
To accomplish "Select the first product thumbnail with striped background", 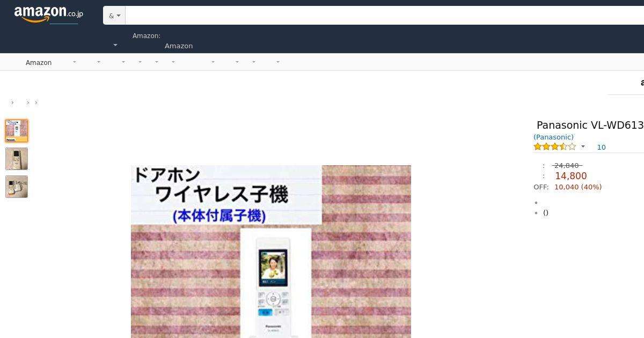I will pos(17,131).
